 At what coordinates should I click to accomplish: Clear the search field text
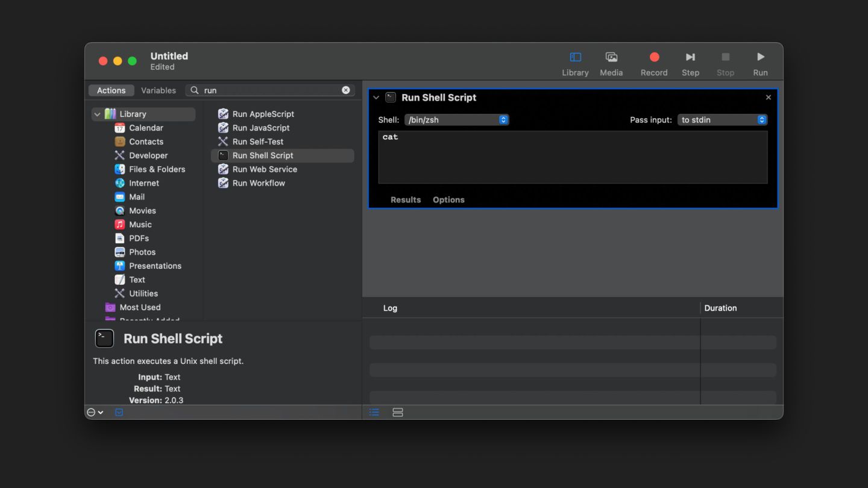point(346,90)
